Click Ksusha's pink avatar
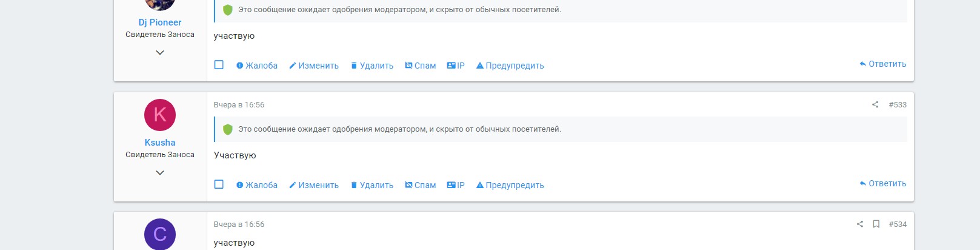 pyautogui.click(x=160, y=115)
